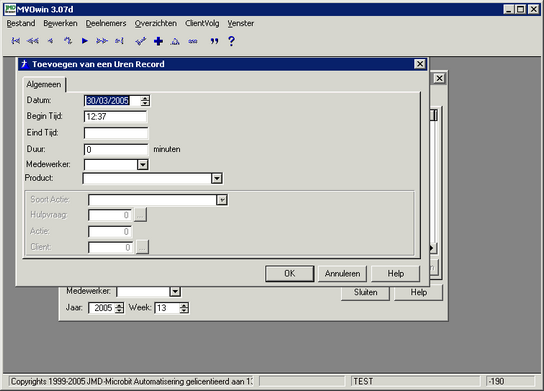
Task: Select the Algemeen tab
Action: pyautogui.click(x=44, y=84)
